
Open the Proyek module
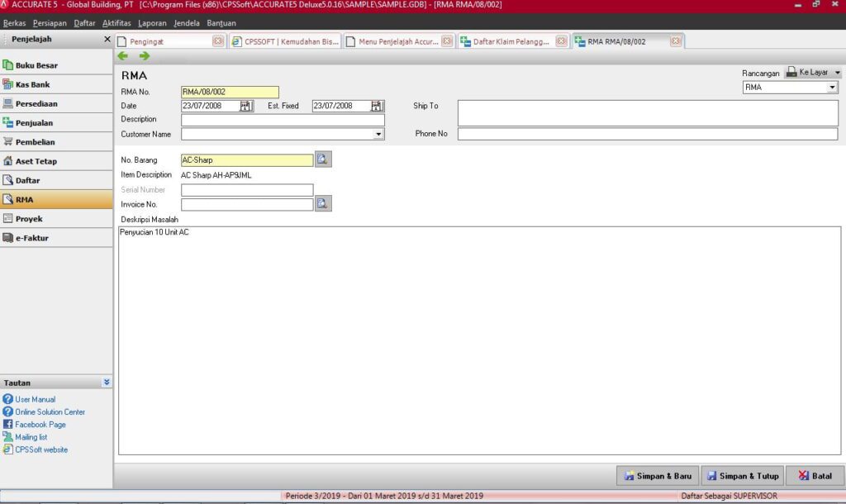[x=9, y=218]
